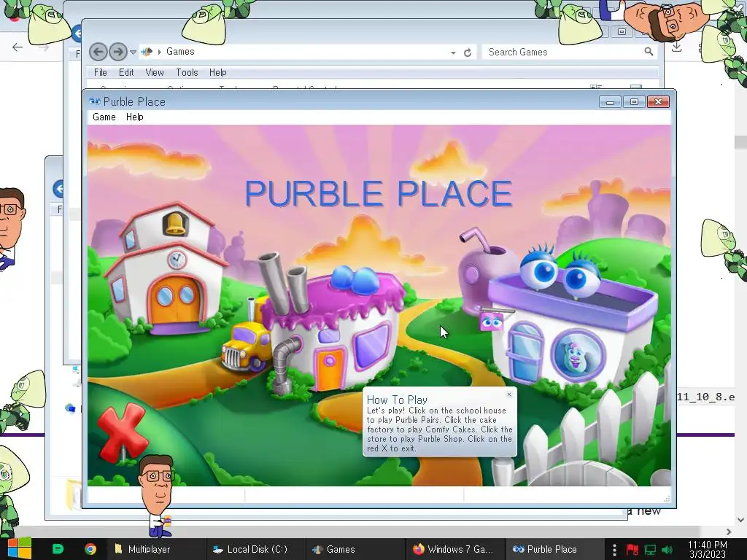Open View menu in Games explorer window
This screenshot has width=747, height=560.
click(x=155, y=72)
